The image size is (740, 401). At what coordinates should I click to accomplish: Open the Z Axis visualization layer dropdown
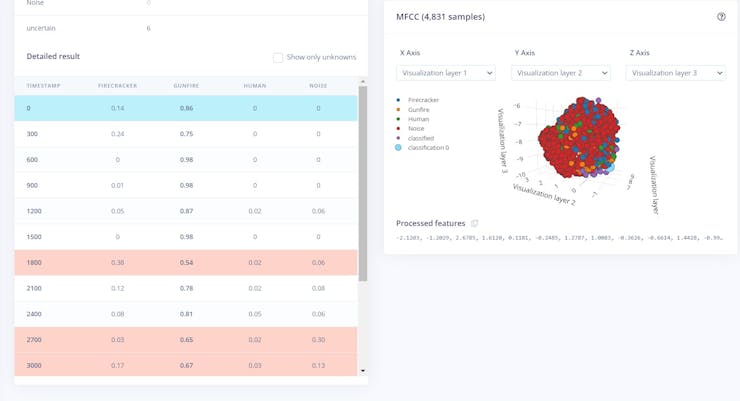[x=676, y=73]
